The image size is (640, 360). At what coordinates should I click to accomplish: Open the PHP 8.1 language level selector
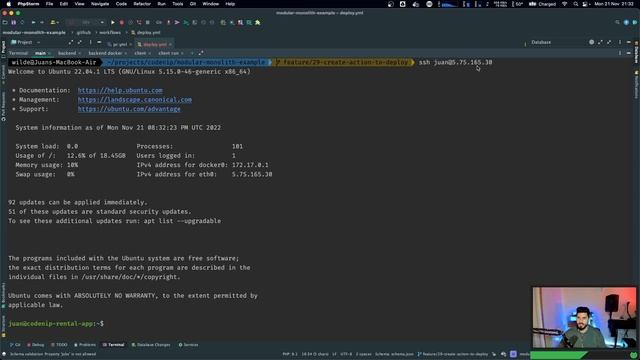point(290,354)
